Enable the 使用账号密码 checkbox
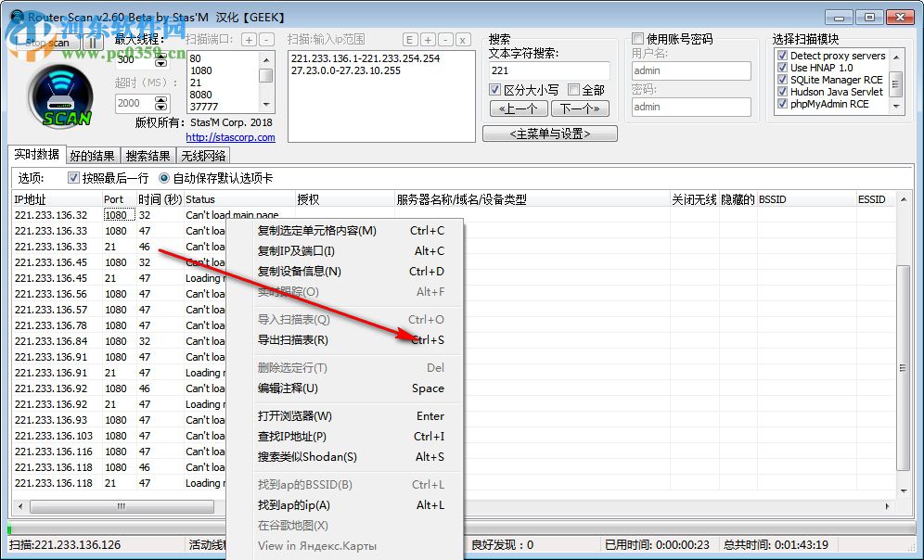The width and height of the screenshot is (924, 560). [x=638, y=37]
